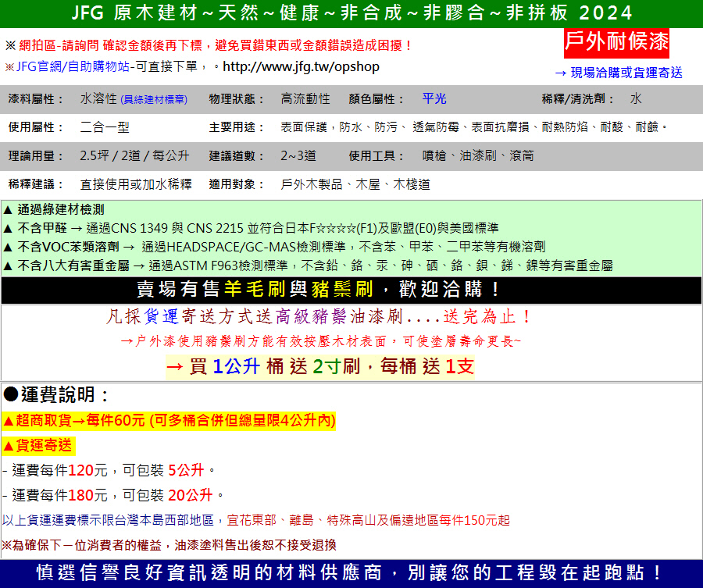Select the line '運費每件120元，可包裝 5公升'
This screenshot has width=703, height=588.
click(x=109, y=470)
